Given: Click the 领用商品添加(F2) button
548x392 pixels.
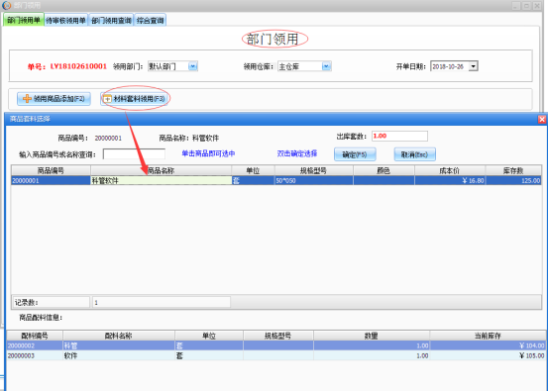Looking at the screenshot, I should [x=54, y=98].
